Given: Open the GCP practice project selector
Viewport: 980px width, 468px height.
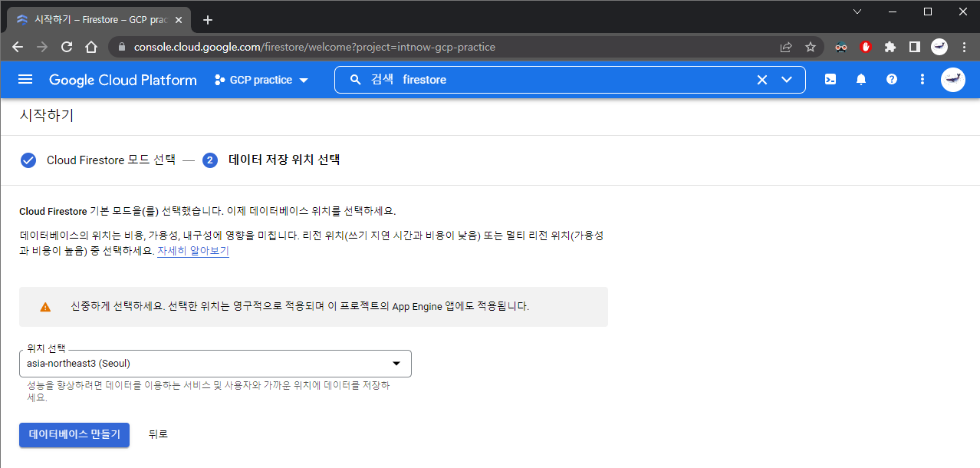Looking at the screenshot, I should (261, 80).
